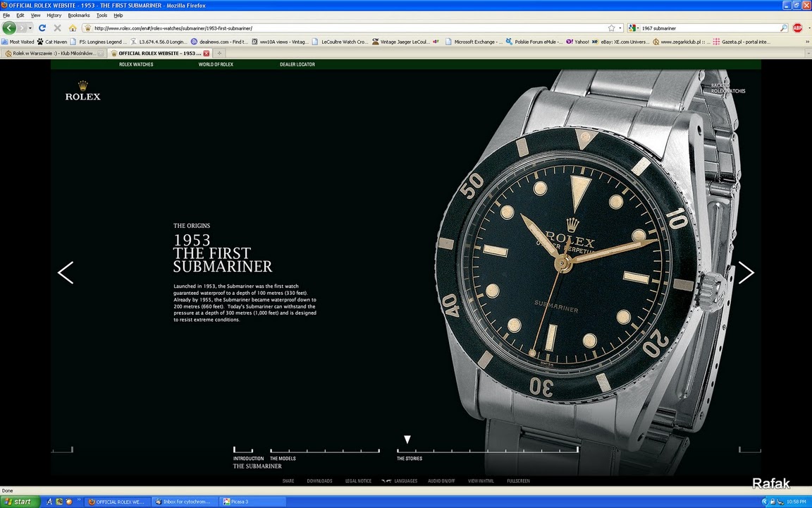Image resolution: width=812 pixels, height=508 pixels.
Task: Reload the page with the Refresh icon
Action: pyautogui.click(x=42, y=28)
